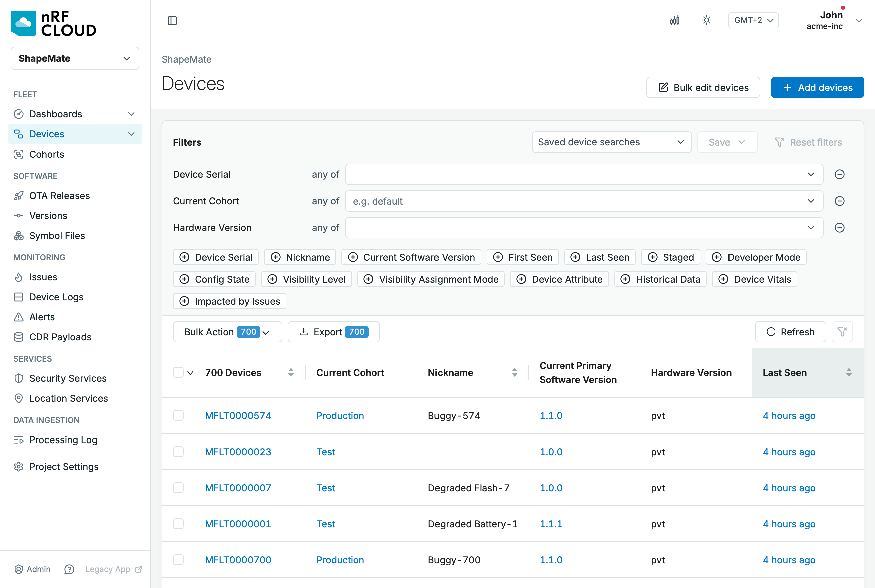Open the Save dropdown button
Viewport: 875px width, 588px height.
click(x=727, y=142)
